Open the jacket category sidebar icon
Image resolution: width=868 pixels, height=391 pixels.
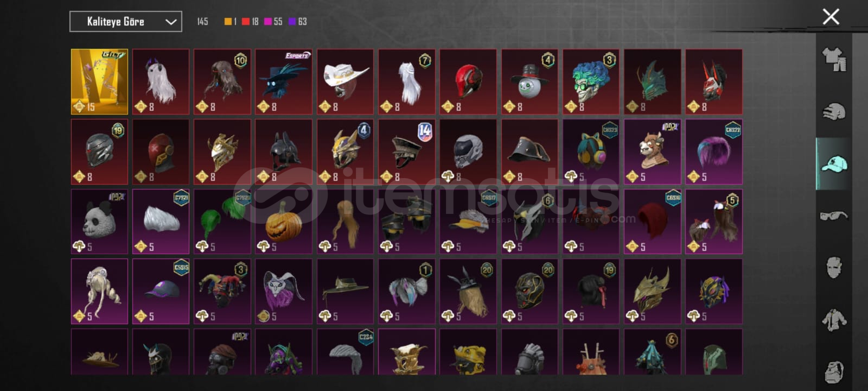[x=834, y=320]
